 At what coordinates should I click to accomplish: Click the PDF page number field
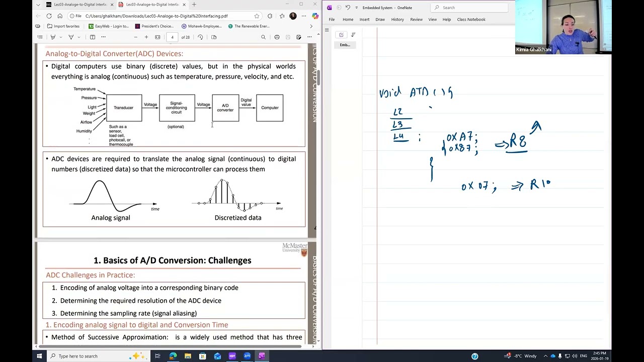point(172,37)
